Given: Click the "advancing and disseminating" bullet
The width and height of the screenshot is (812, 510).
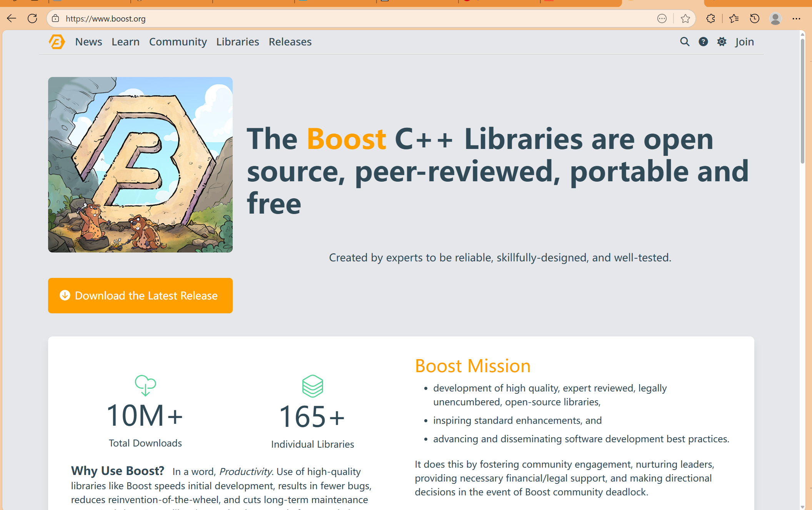Looking at the screenshot, I should [x=581, y=439].
